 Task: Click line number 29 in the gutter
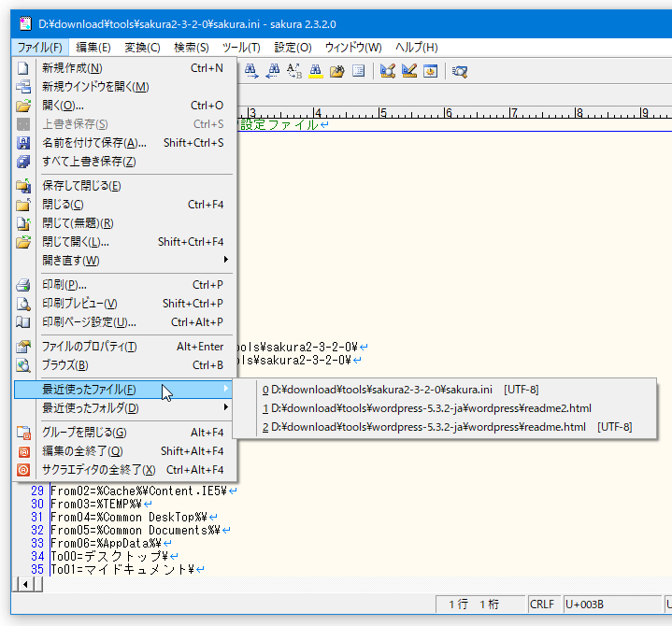(37, 491)
